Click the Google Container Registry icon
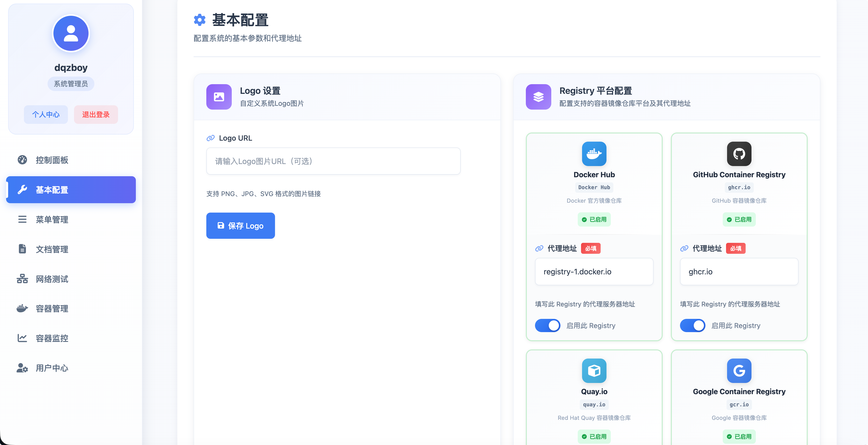The height and width of the screenshot is (445, 868). (739, 370)
